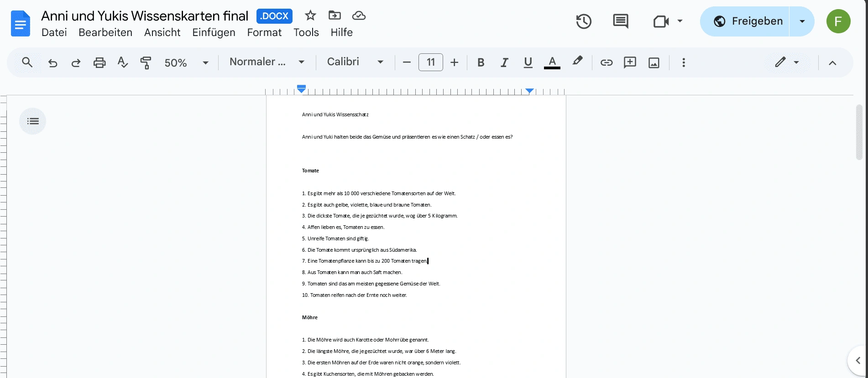Open the version history clock icon

583,21
